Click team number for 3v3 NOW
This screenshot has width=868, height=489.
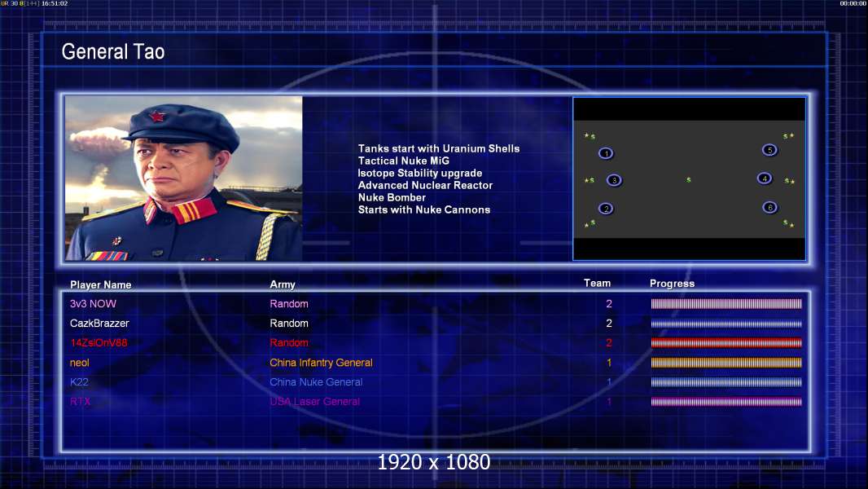(x=609, y=303)
